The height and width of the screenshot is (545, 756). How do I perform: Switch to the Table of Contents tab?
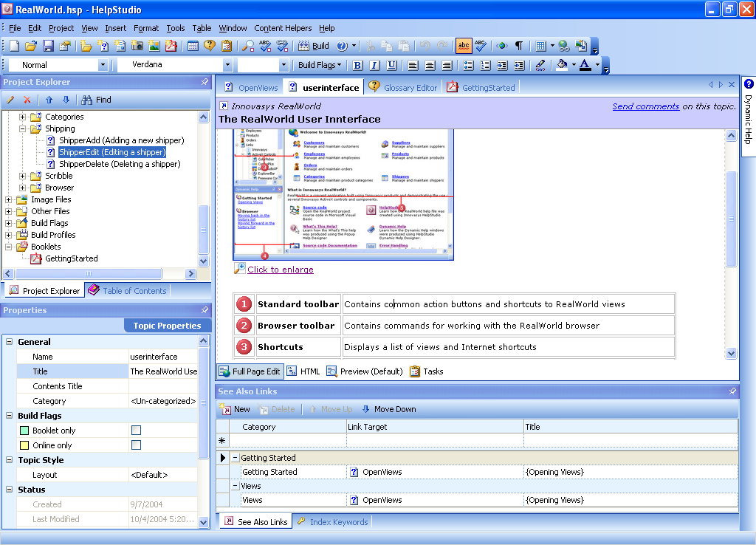128,291
